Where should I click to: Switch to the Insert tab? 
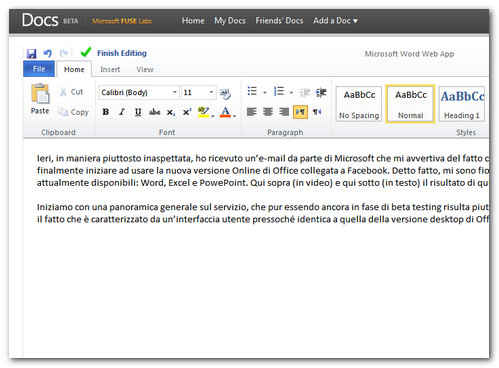(x=110, y=69)
